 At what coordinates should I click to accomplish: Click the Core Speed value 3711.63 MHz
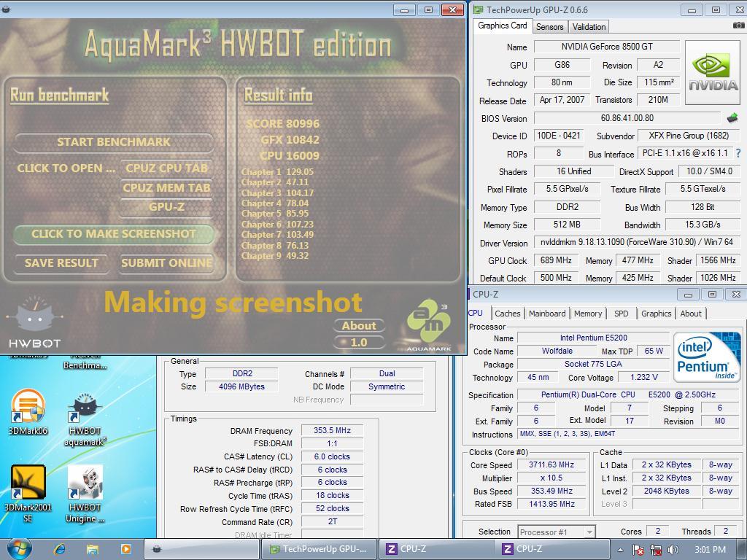point(551,464)
